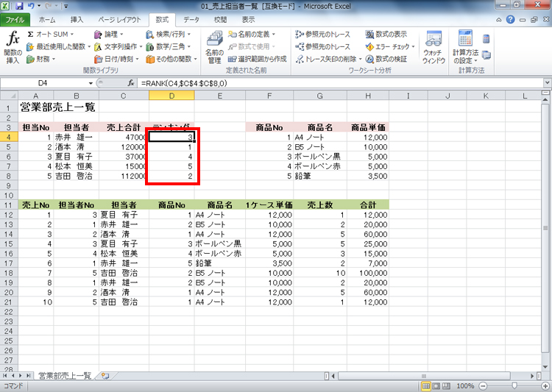552x392 pixels.
Task: Click the fx icon beside formula bar
Action: pos(131,83)
